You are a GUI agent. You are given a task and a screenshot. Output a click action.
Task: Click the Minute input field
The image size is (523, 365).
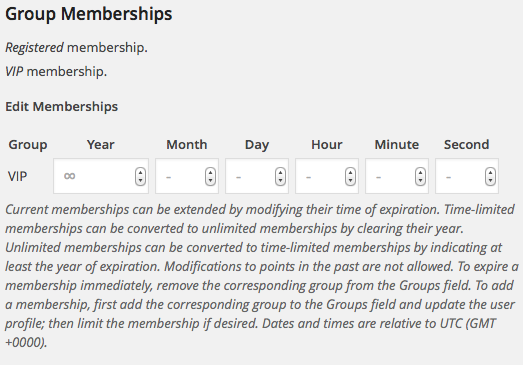coord(397,176)
